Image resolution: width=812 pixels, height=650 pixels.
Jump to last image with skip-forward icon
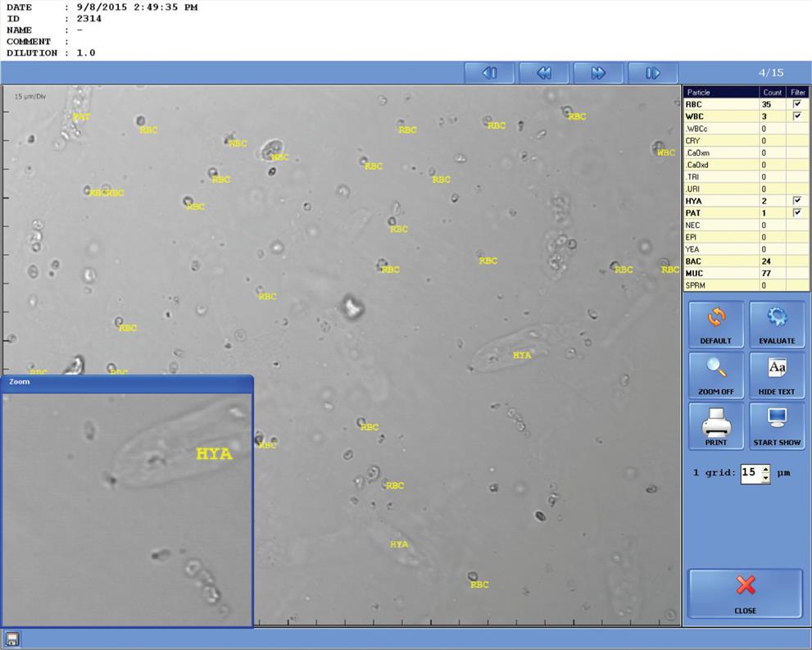pos(653,72)
